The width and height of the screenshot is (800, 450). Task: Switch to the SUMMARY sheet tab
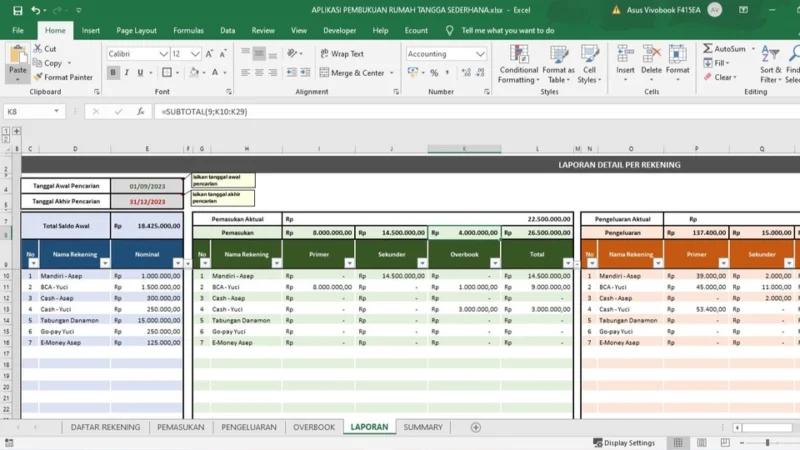pos(423,427)
